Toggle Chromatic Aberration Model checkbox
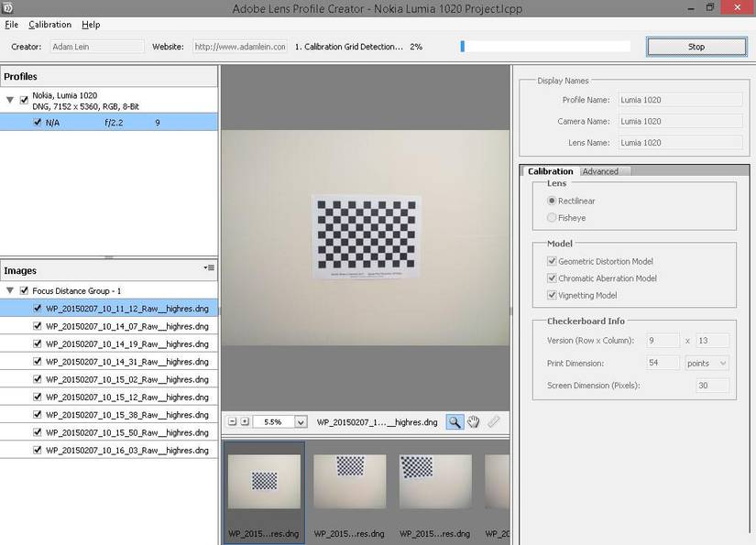The width and height of the screenshot is (756, 545). click(x=552, y=278)
